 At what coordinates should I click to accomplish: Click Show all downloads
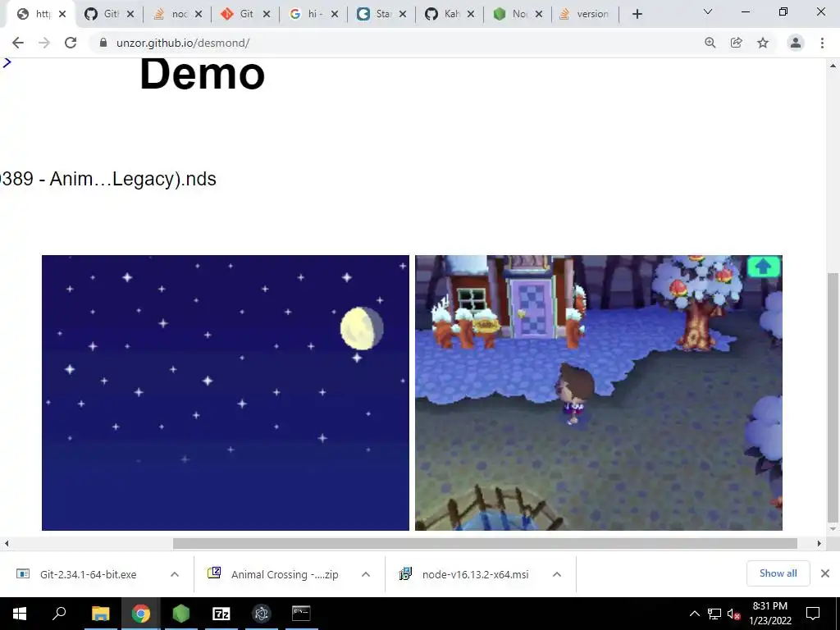[x=778, y=573]
